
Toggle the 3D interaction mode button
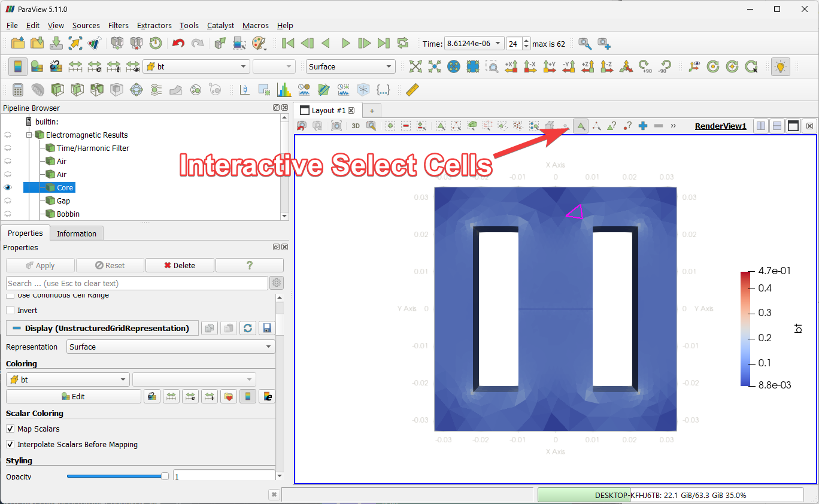(356, 126)
